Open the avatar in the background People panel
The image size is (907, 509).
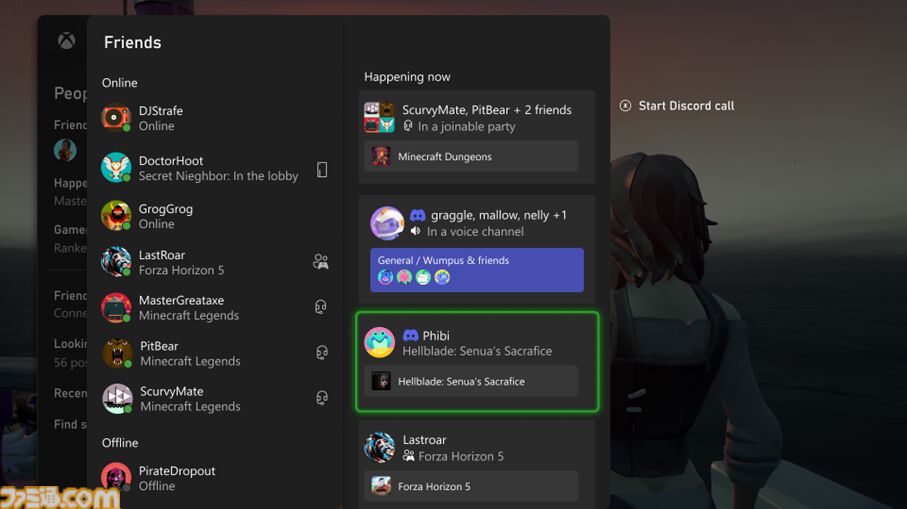(65, 150)
